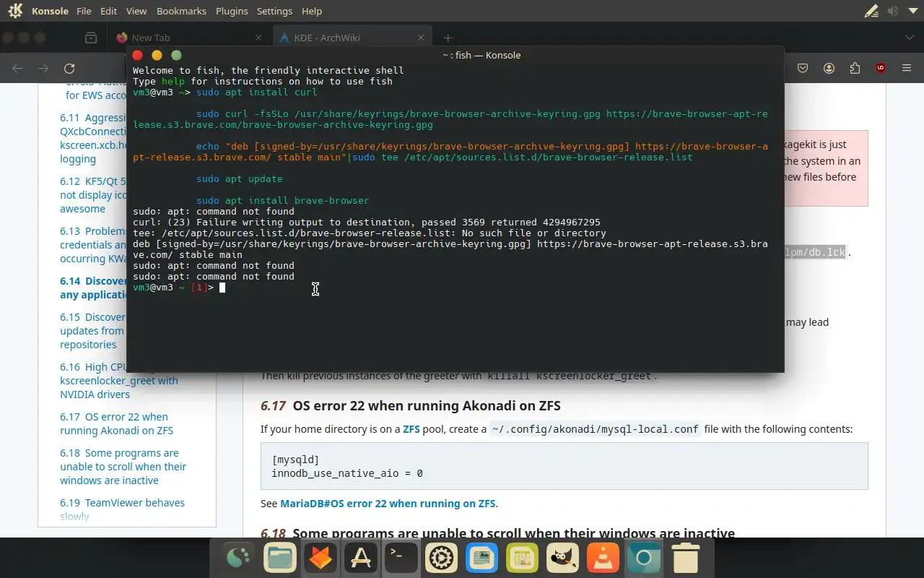
Task: Follow the MariaDB#OS error 22 link
Action: [388, 504]
